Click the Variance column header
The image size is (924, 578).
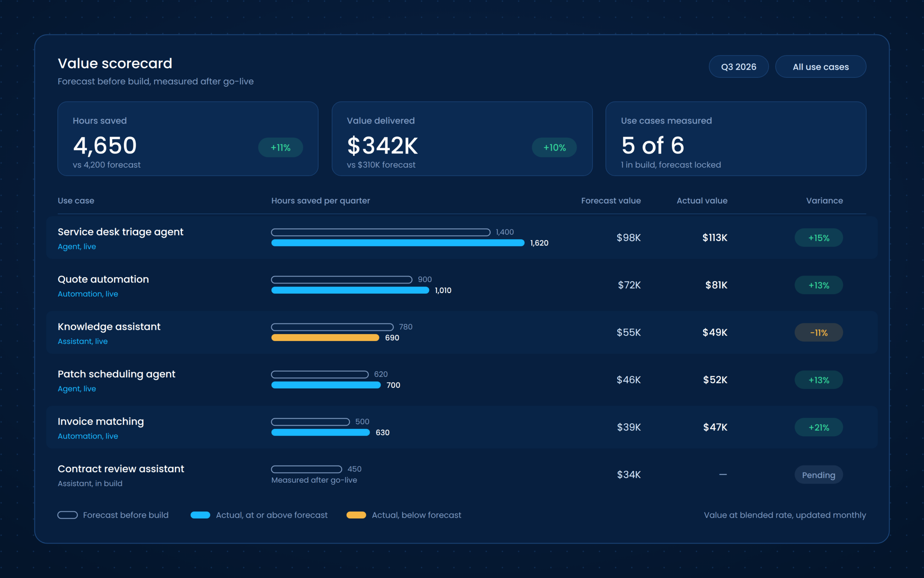(824, 201)
